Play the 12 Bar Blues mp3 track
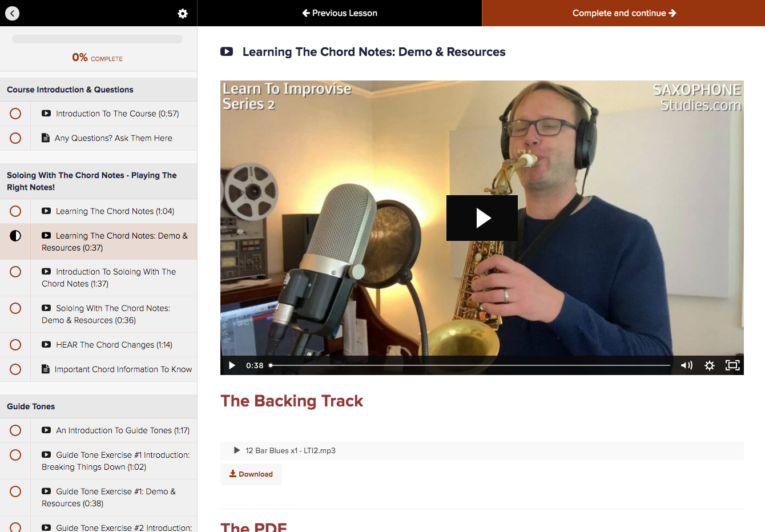Image resolution: width=765 pixels, height=532 pixels. tap(237, 450)
